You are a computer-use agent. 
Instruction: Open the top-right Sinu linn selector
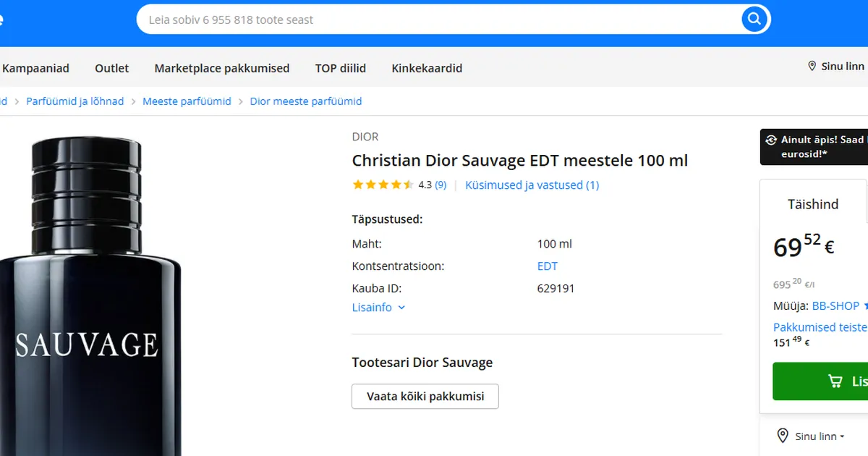(841, 66)
